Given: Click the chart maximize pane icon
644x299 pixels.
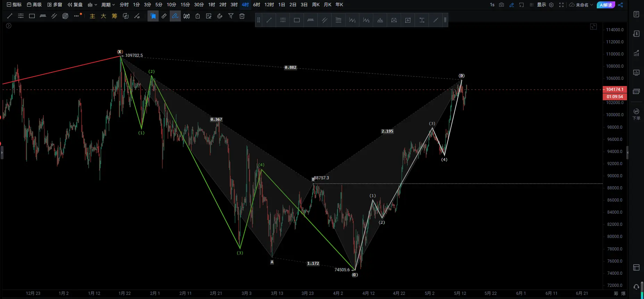Looking at the screenshot, I should click(594, 27).
